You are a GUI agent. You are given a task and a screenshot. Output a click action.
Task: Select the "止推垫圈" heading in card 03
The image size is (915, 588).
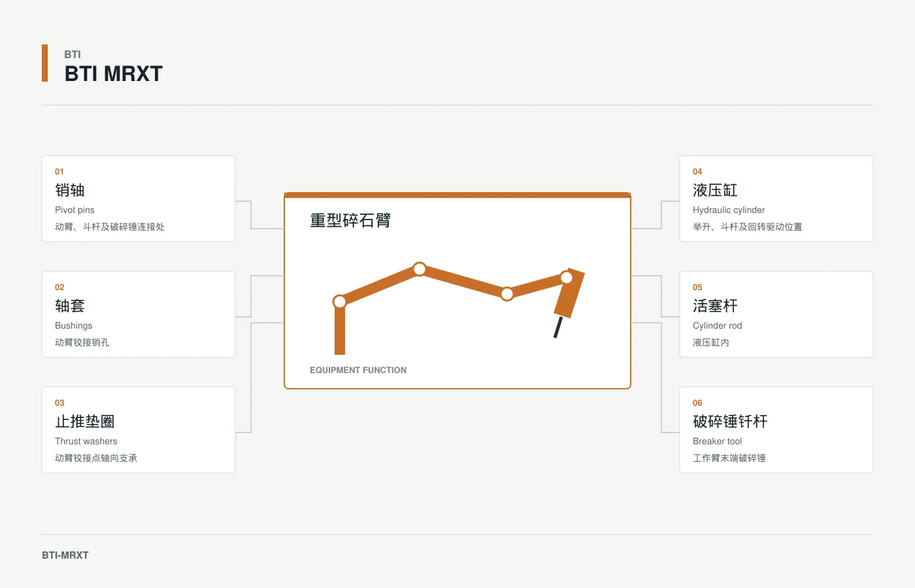(x=85, y=421)
